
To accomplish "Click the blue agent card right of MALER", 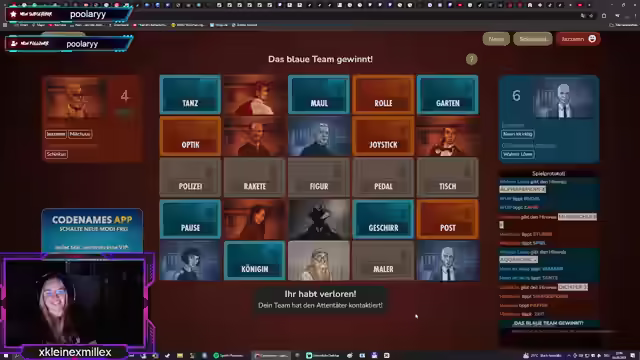I will (x=448, y=260).
